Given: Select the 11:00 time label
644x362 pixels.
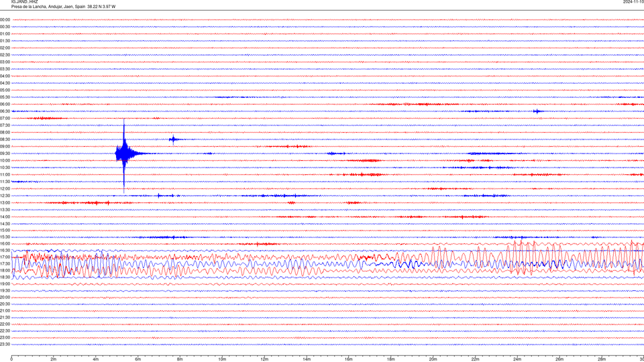Looking at the screenshot, I should tap(5, 174).
